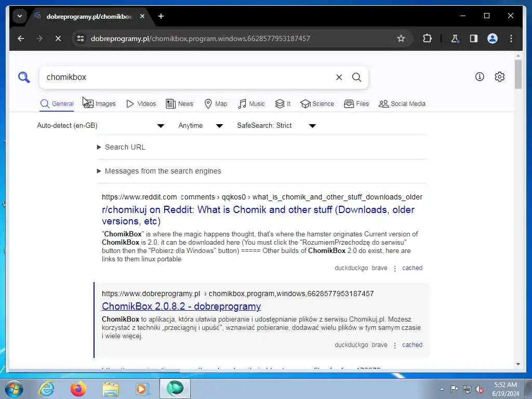Click the page vertical scrollbar thumb

click(x=518, y=74)
